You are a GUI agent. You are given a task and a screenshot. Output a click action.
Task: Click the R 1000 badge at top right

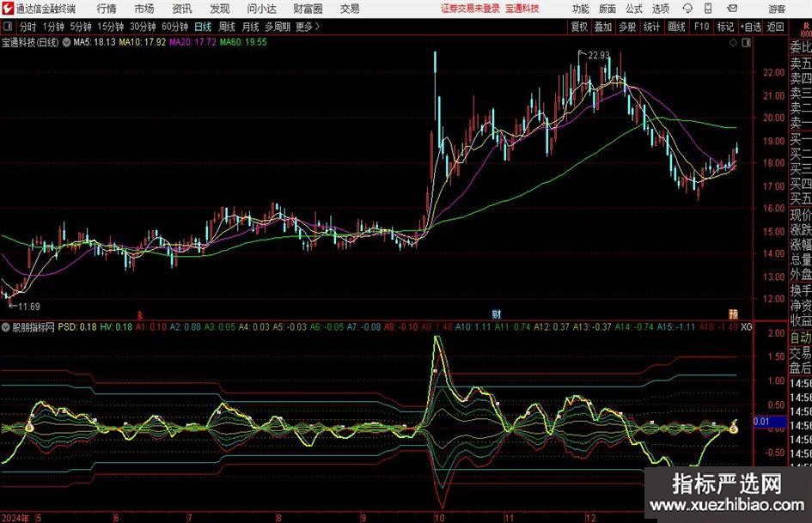(x=806, y=29)
